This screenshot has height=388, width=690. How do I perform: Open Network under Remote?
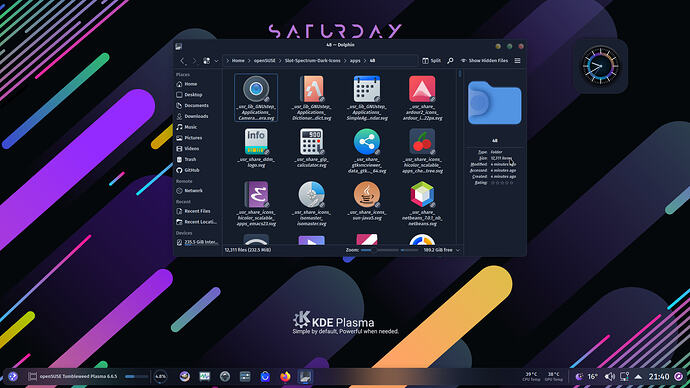coord(197,190)
